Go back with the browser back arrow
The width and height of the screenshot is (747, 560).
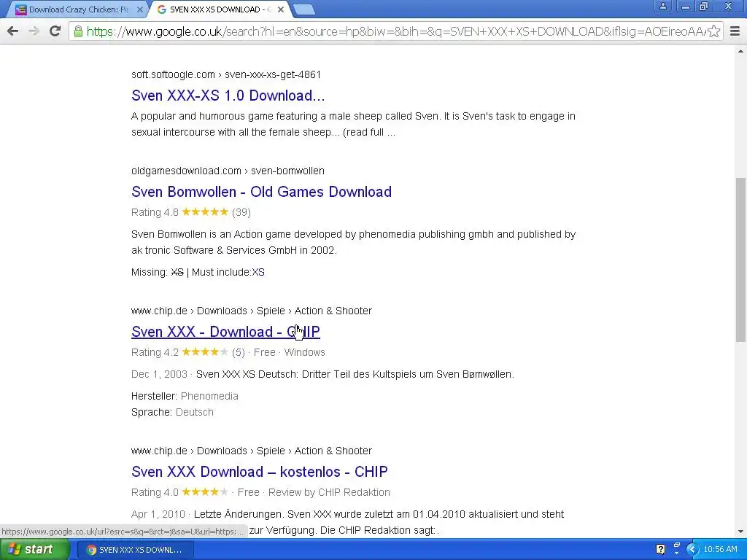point(13,31)
